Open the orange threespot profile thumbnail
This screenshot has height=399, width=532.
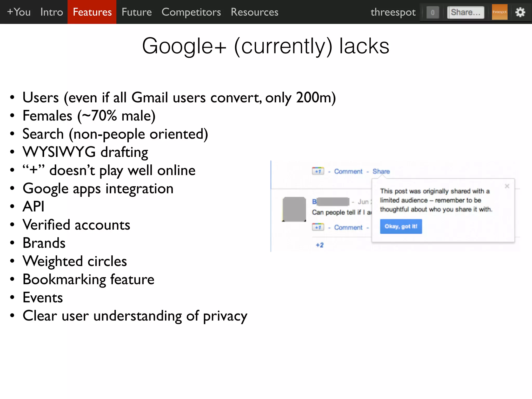tap(500, 12)
